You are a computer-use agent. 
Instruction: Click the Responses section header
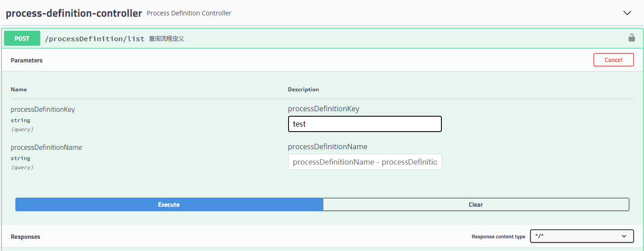[x=25, y=237]
